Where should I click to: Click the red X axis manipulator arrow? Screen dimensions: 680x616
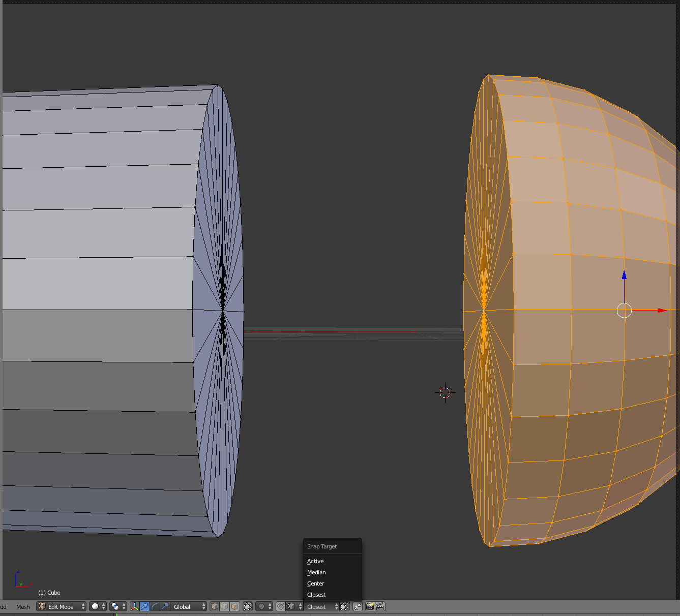coord(662,310)
